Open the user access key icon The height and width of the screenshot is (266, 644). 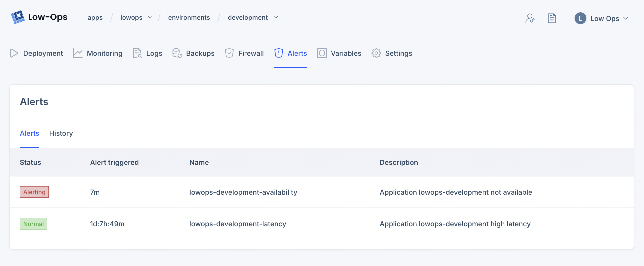[x=530, y=18]
